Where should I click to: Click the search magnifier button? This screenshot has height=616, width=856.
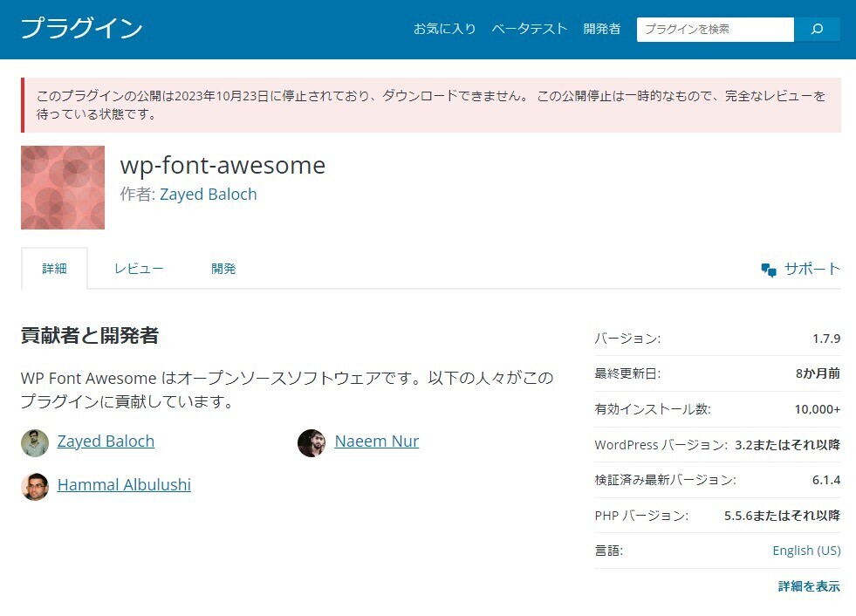click(817, 29)
